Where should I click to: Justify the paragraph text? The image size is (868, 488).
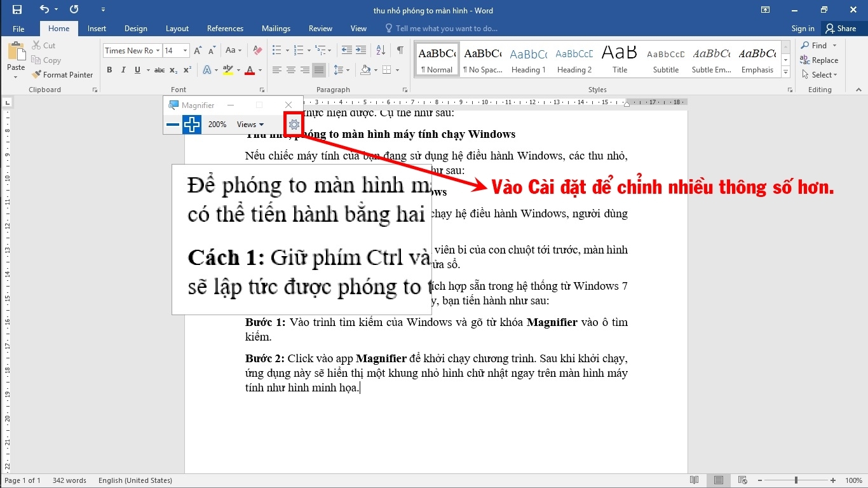point(319,70)
